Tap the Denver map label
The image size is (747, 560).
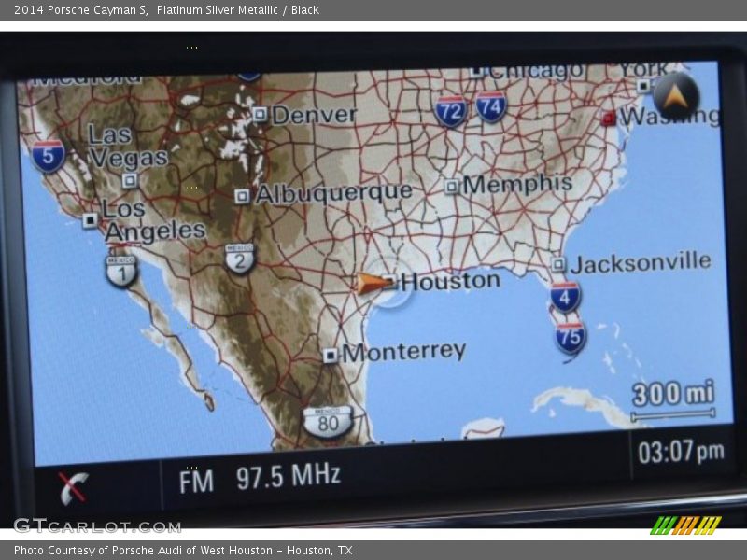click(x=314, y=115)
